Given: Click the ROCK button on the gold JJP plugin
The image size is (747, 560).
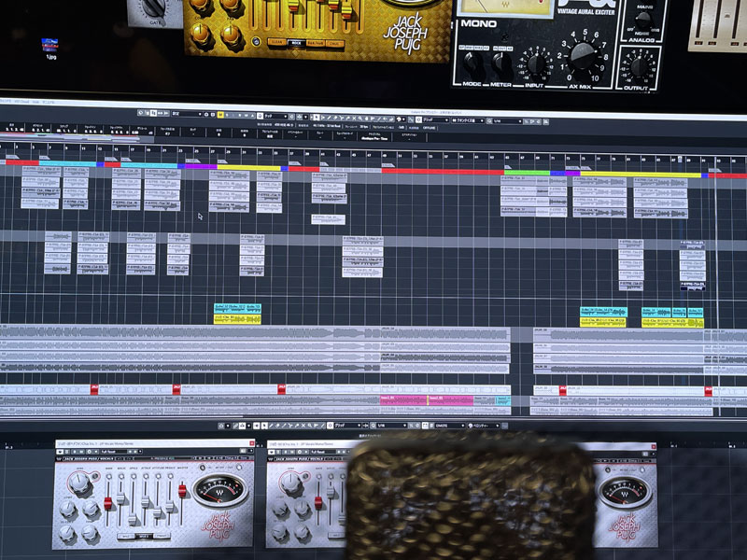Looking at the screenshot, I should click(296, 43).
